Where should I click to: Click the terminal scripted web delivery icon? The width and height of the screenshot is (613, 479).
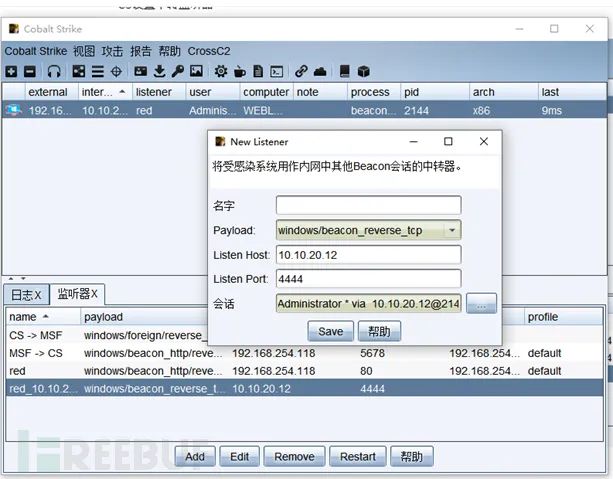[277, 72]
